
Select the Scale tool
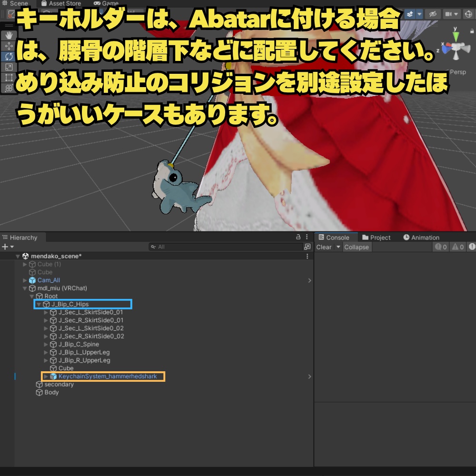pos(9,67)
